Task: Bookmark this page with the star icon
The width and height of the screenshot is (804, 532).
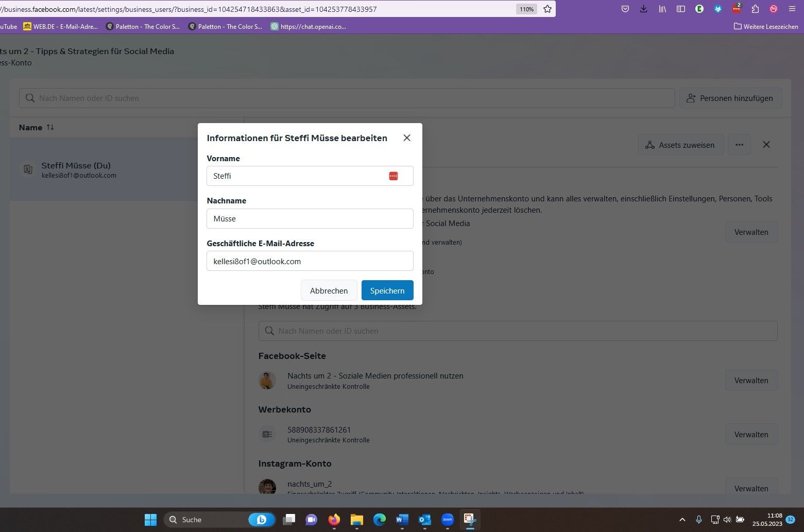Action: click(548, 9)
